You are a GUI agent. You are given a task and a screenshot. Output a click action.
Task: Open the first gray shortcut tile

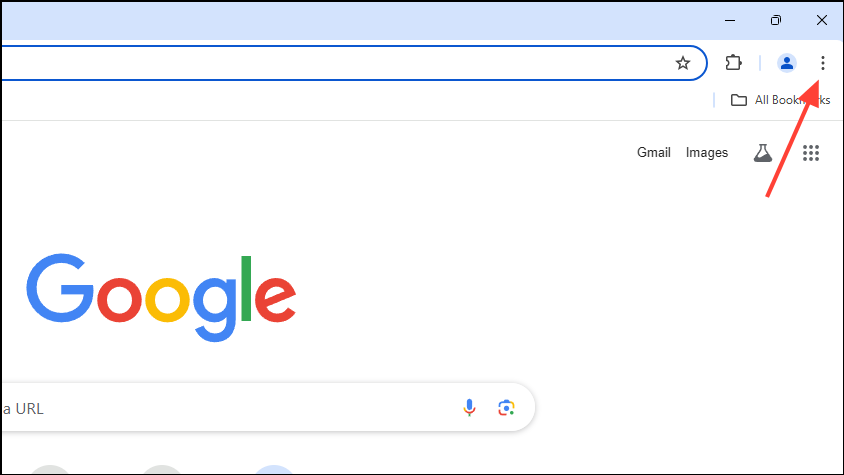[50, 470]
